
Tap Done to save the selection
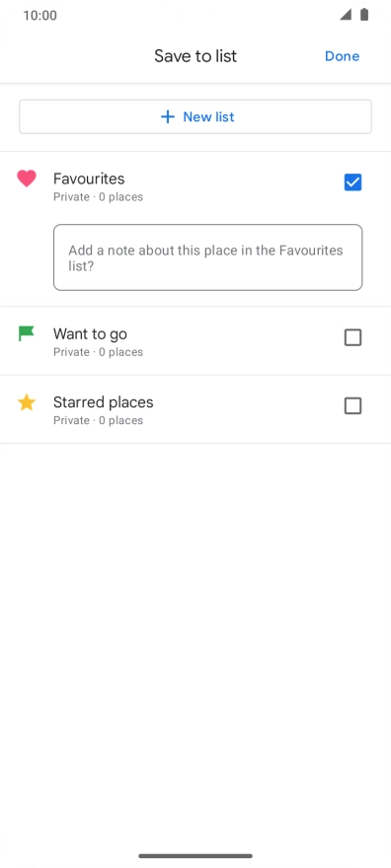[x=343, y=56]
